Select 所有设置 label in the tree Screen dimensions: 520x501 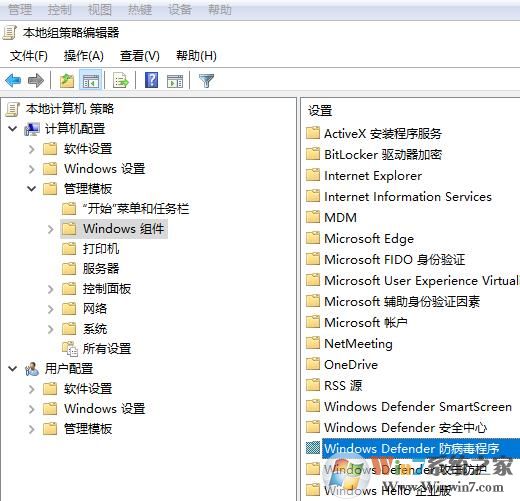click(107, 349)
